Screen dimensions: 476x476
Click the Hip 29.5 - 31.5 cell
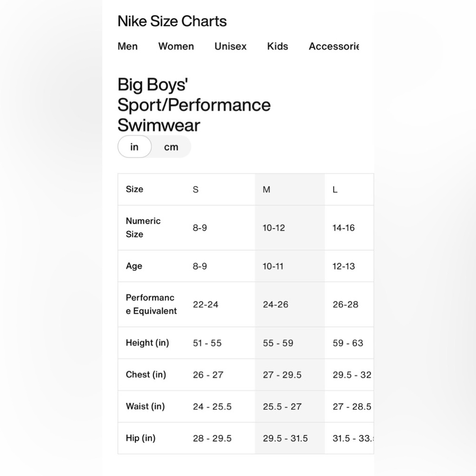(285, 438)
